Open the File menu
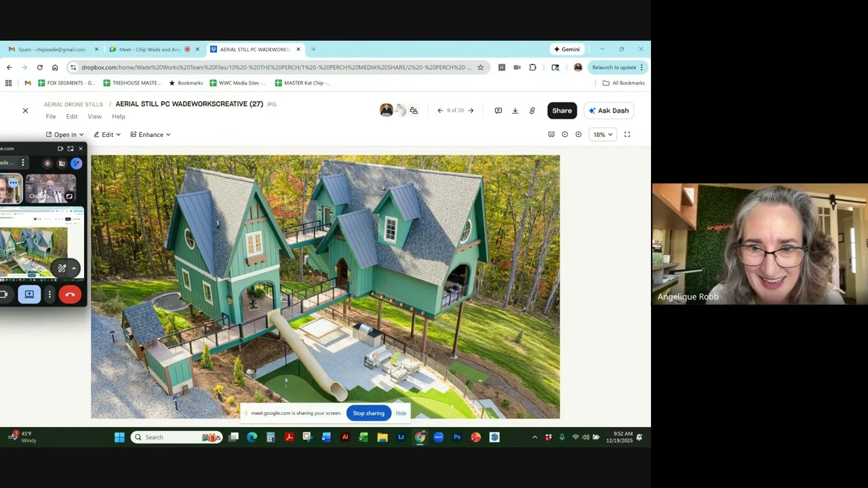This screenshot has width=868, height=488. tap(51, 117)
